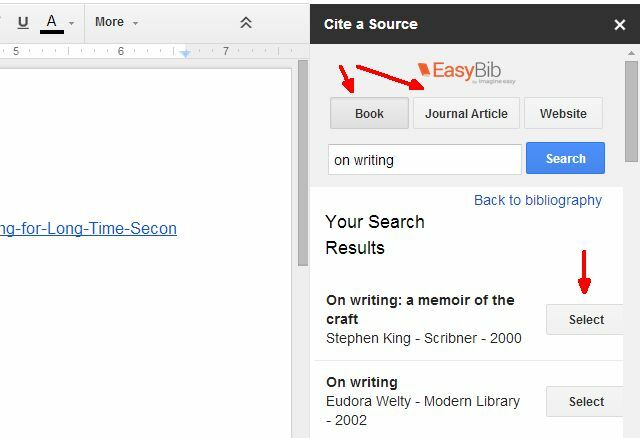Viewport: 640px width, 438px height.
Task: Open the More toolbar dropdown
Action: [x=116, y=22]
